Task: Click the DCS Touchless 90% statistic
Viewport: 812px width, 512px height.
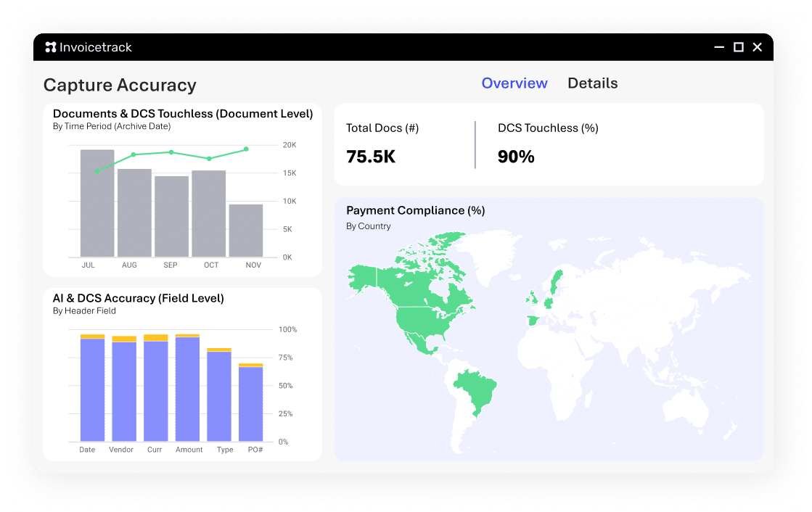Action: (x=515, y=157)
